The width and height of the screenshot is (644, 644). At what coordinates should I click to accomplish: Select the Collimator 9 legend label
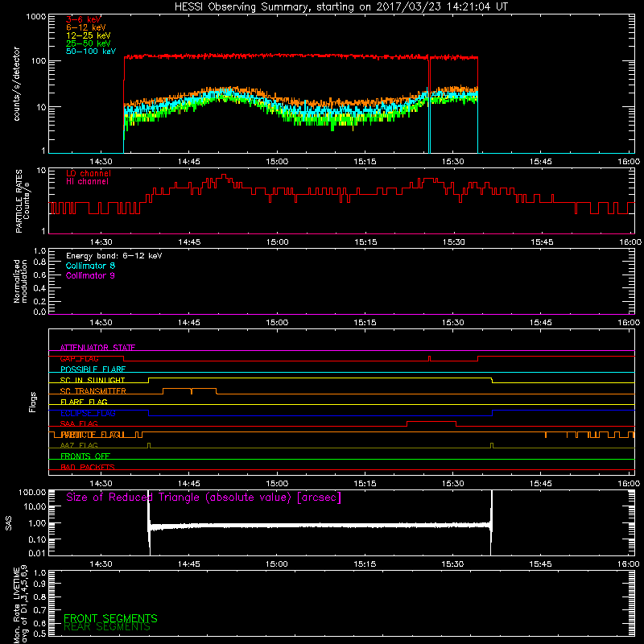(90, 275)
